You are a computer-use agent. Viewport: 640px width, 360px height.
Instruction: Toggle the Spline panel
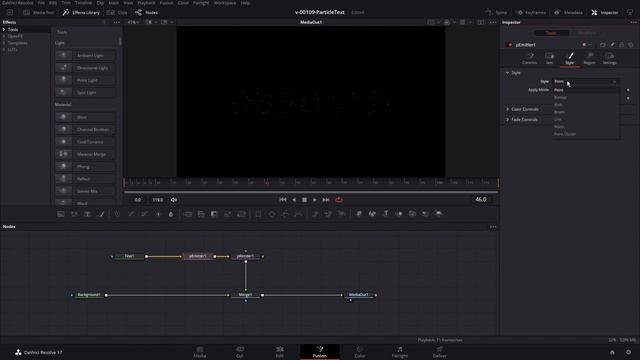[496, 13]
